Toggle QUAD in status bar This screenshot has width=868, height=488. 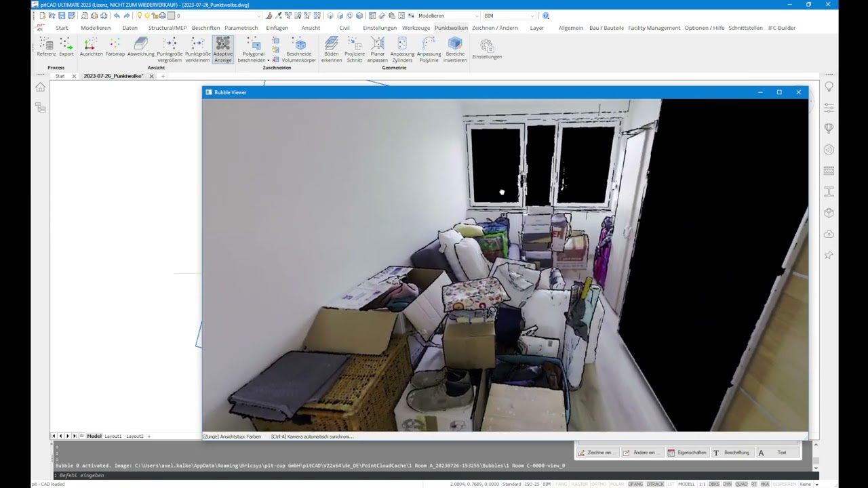741,484
